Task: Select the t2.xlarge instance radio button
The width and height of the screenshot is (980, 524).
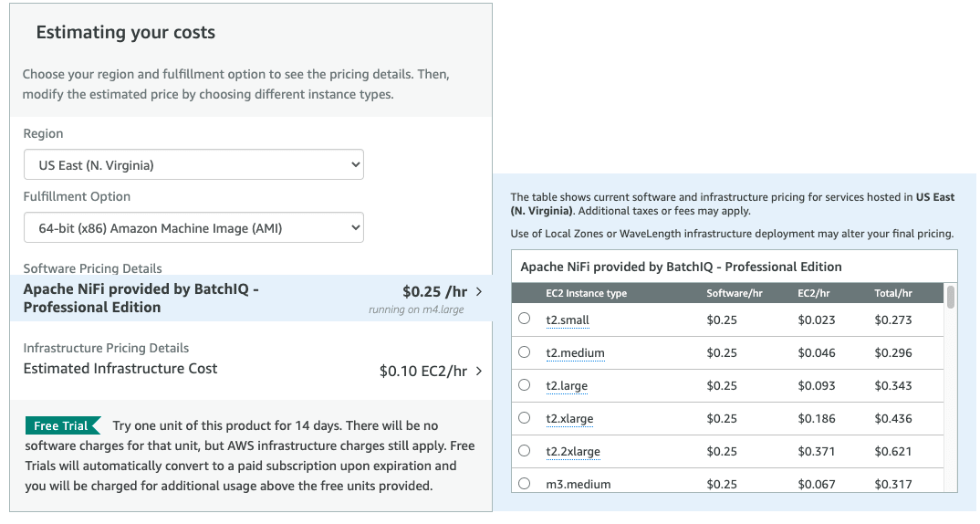Action: coord(525,418)
